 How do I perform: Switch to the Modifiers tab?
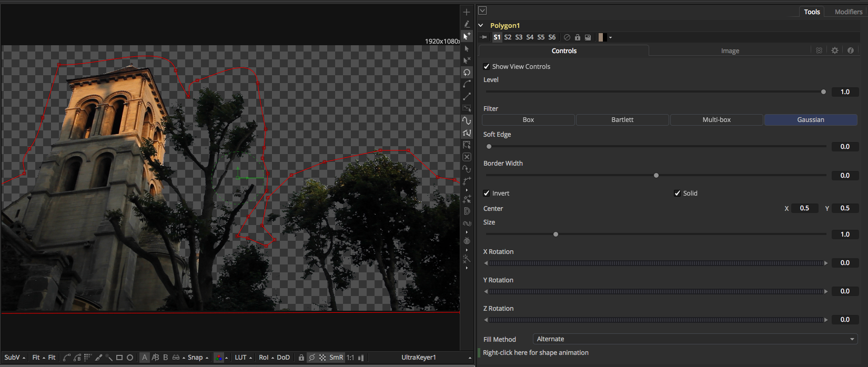848,12
